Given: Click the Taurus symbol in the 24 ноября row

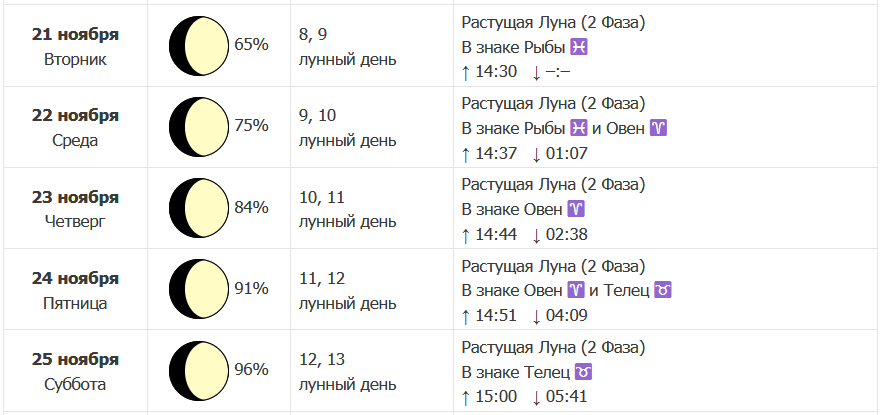Looking at the screenshot, I should click(664, 290).
